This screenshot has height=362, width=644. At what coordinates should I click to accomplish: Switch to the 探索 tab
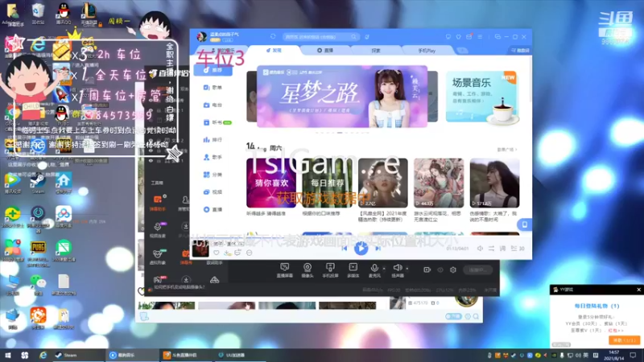(x=376, y=51)
